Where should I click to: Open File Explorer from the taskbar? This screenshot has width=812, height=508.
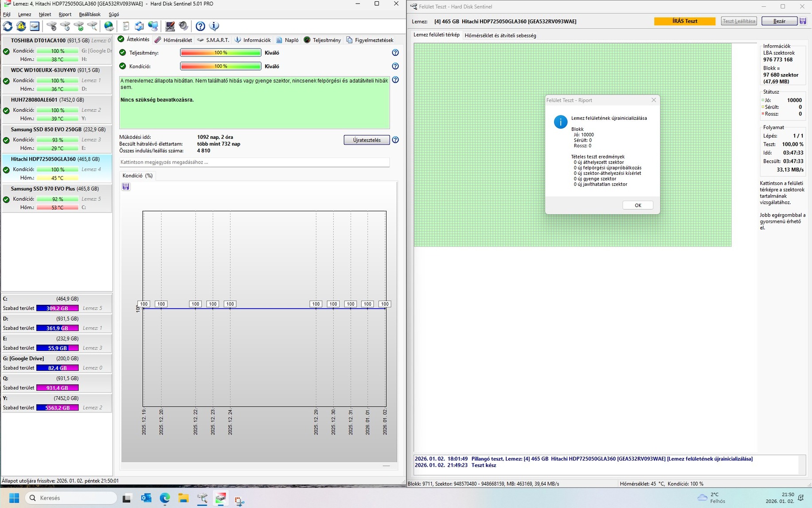(183, 498)
